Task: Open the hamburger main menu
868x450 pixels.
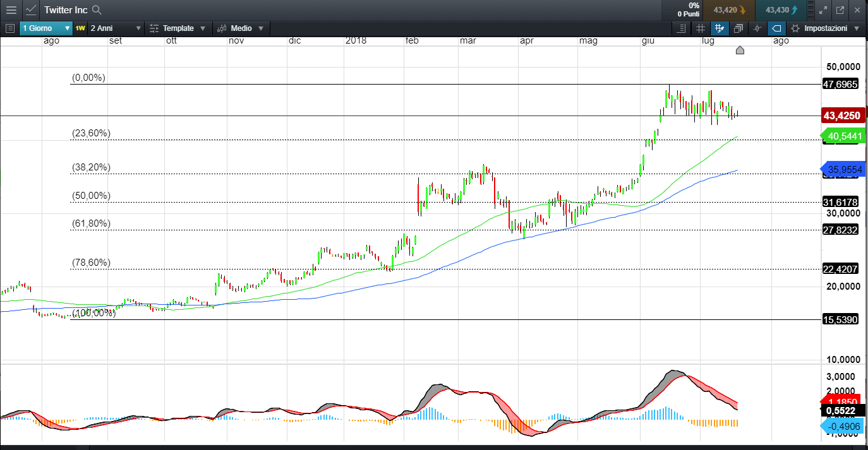Action: (11, 10)
